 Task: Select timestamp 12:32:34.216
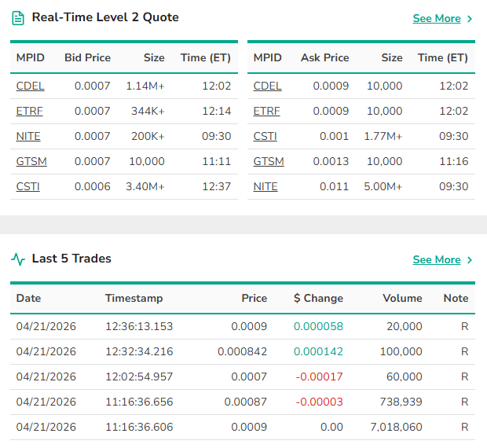139,351
